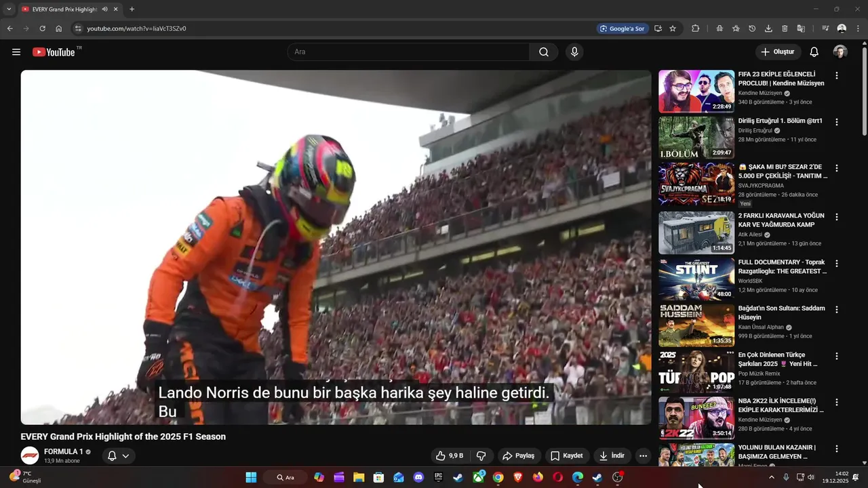This screenshot has height=488, width=868.
Task: Open YouTube notifications bell in header
Action: coord(814,52)
